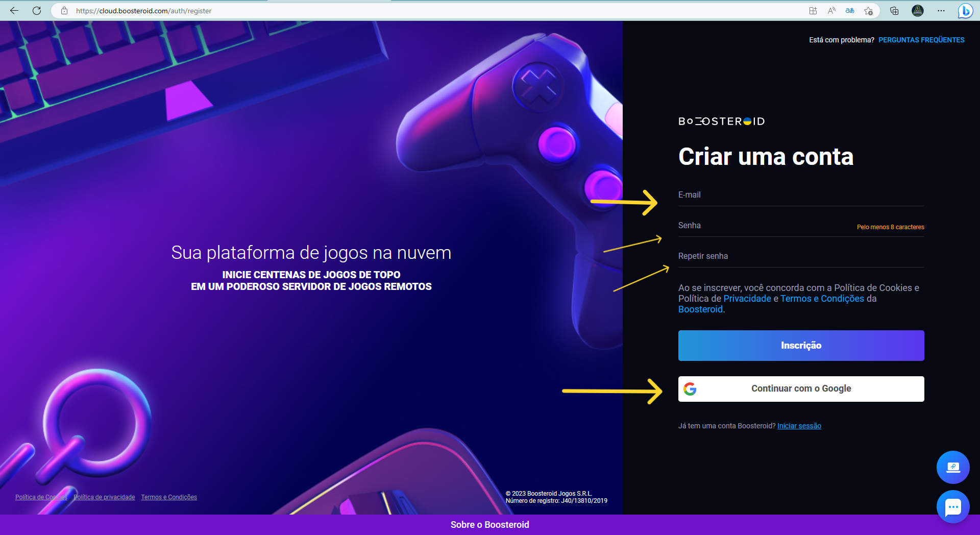Click 'Pelo menos 8 caracteres' hint text
The height and width of the screenshot is (535, 980).
[x=890, y=227]
